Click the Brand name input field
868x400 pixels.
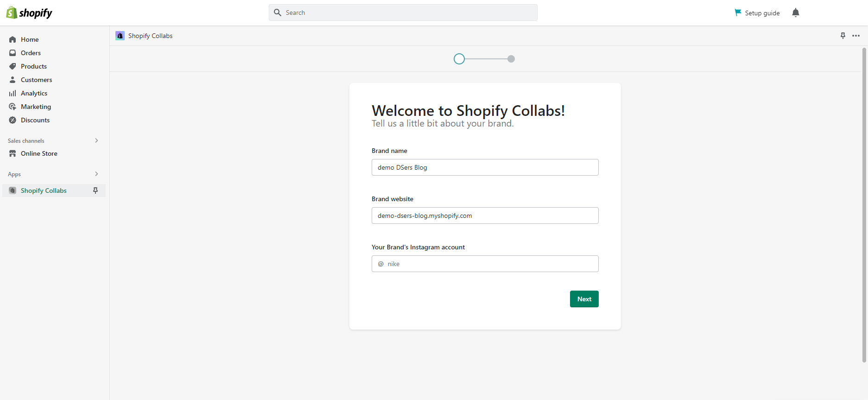pos(485,167)
